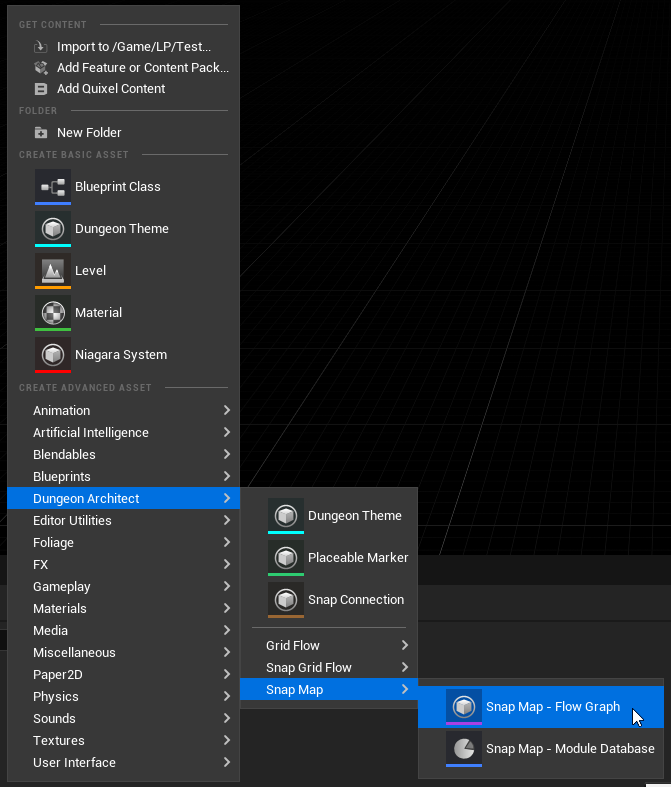Open the Grid Flow submenu
671x787 pixels.
[x=329, y=645]
